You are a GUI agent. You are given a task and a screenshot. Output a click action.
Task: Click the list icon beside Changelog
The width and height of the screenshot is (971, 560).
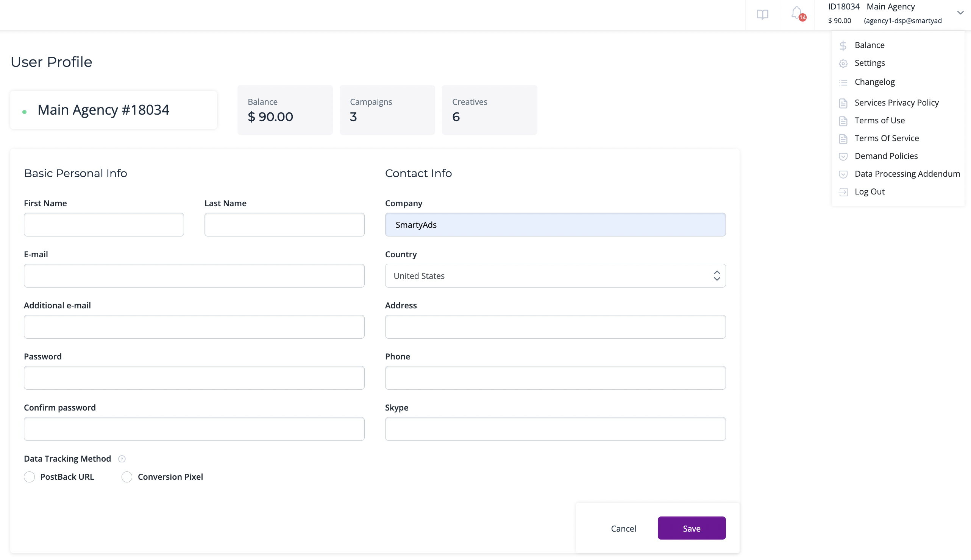point(843,82)
